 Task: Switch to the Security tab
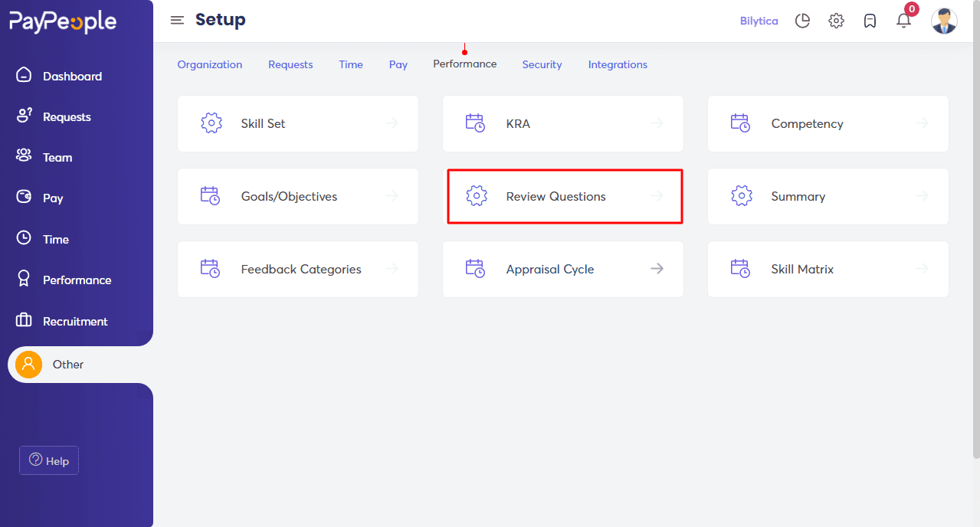click(x=542, y=64)
